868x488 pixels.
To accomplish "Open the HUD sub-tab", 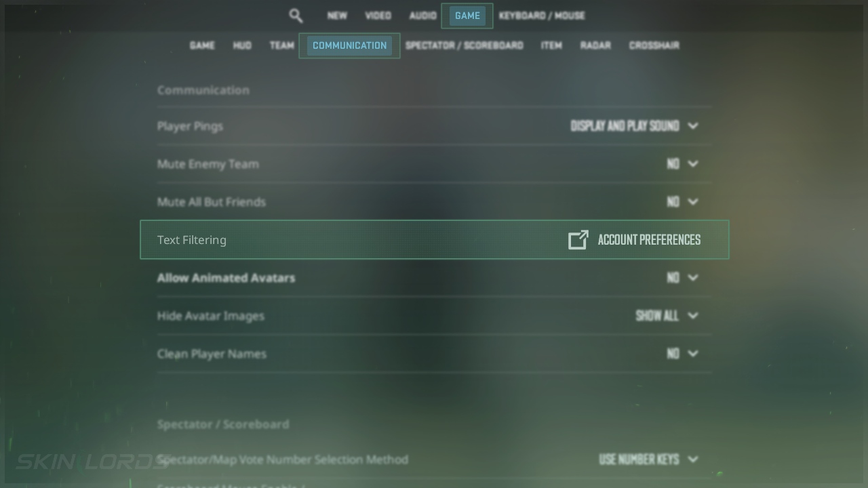I will [x=242, y=45].
